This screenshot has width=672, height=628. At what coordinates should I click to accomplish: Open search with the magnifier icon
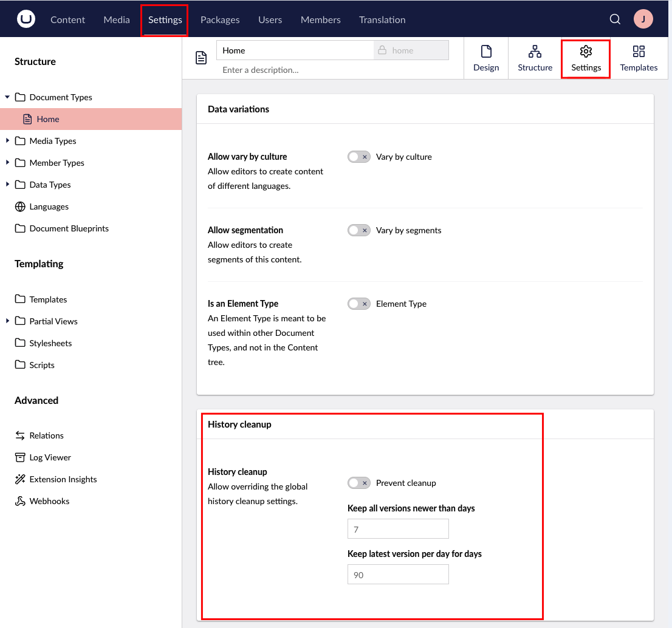coord(615,19)
